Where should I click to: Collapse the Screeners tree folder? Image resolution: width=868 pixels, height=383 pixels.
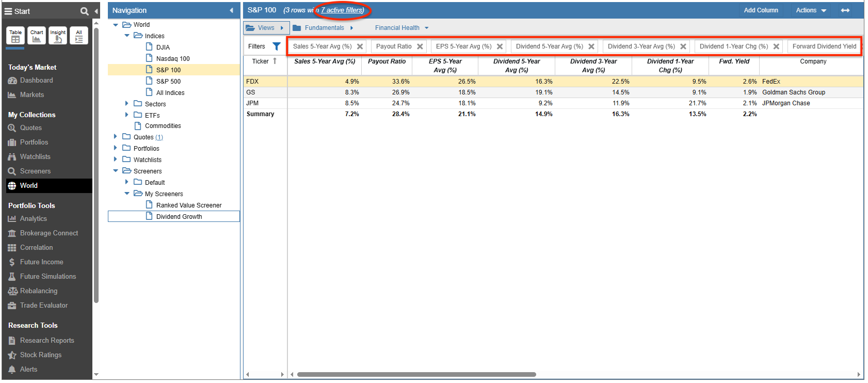116,171
